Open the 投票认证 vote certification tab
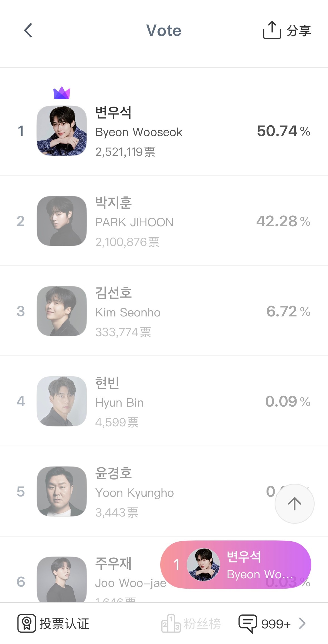This screenshot has height=644, width=328. pos(53,623)
